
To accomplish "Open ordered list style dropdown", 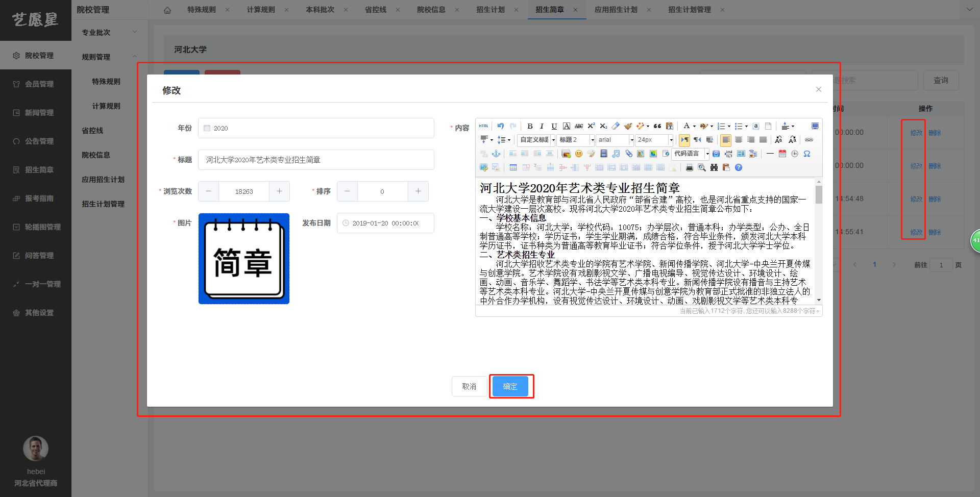I will 729,126.
